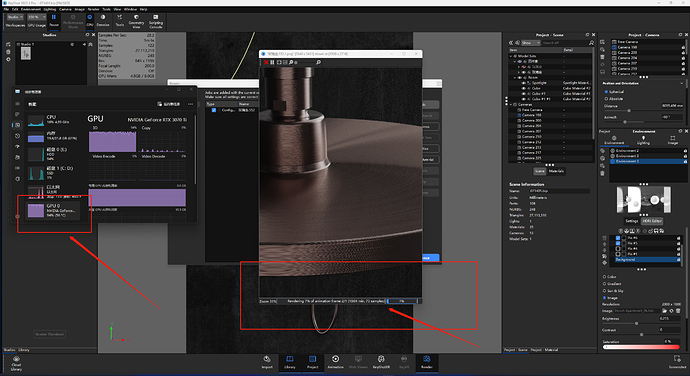Select the Gradient background radio option

tap(604, 284)
